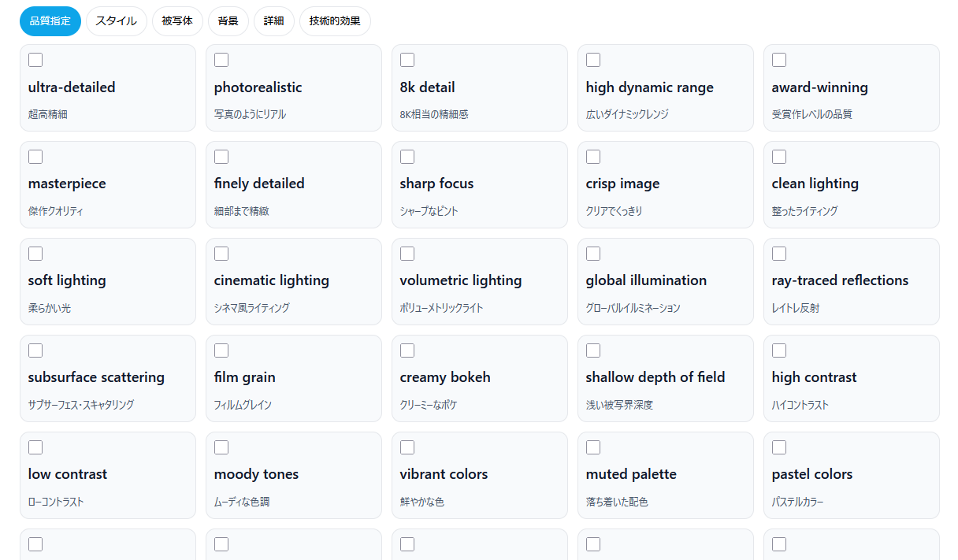Tick the film grain checkbox

click(221, 350)
